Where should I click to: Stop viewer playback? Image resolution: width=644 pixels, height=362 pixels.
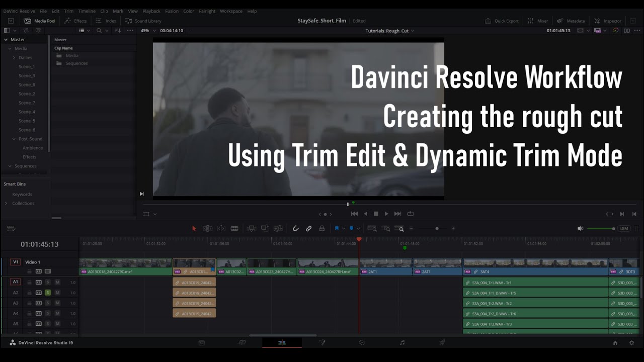click(x=376, y=214)
